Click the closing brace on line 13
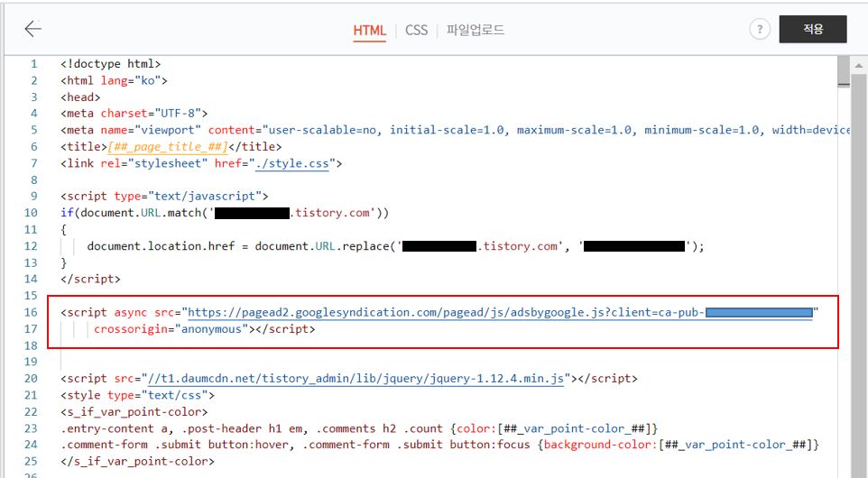This screenshot has width=868, height=478. (64, 262)
